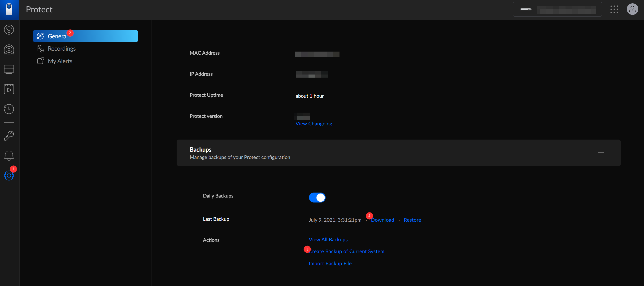Open the dashboard icon in sidebar

(9, 30)
